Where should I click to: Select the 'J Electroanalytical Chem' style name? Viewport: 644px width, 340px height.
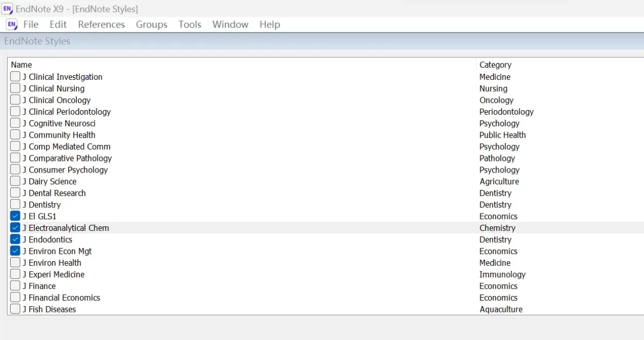click(66, 228)
